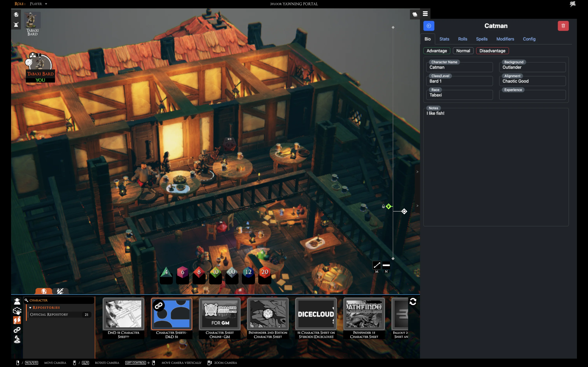Roll the green d4 die

tap(166, 272)
